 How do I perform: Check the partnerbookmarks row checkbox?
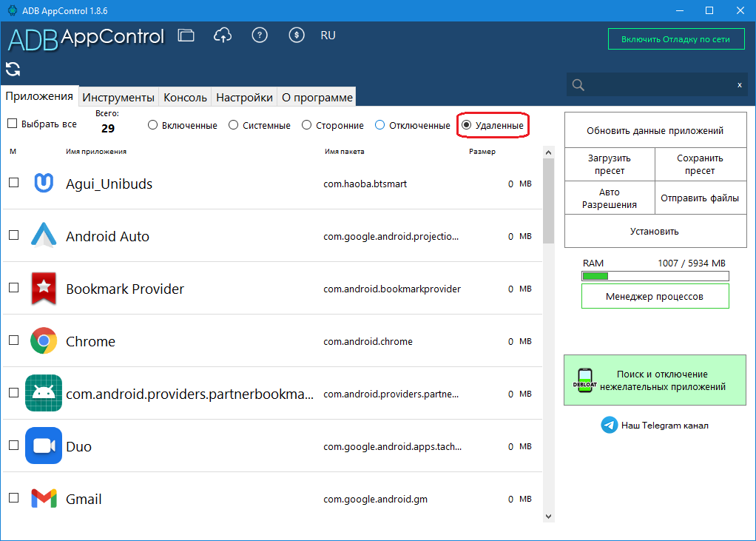(x=14, y=393)
